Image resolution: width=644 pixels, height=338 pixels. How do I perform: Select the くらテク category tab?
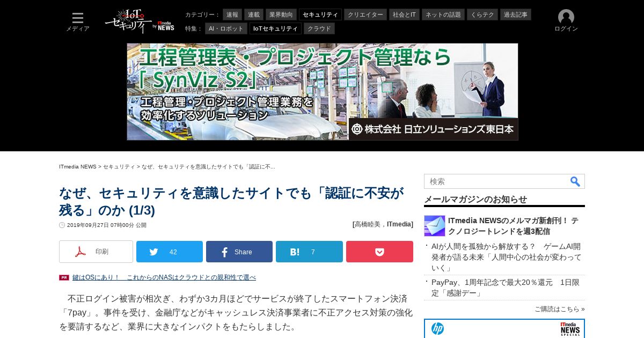(x=482, y=14)
